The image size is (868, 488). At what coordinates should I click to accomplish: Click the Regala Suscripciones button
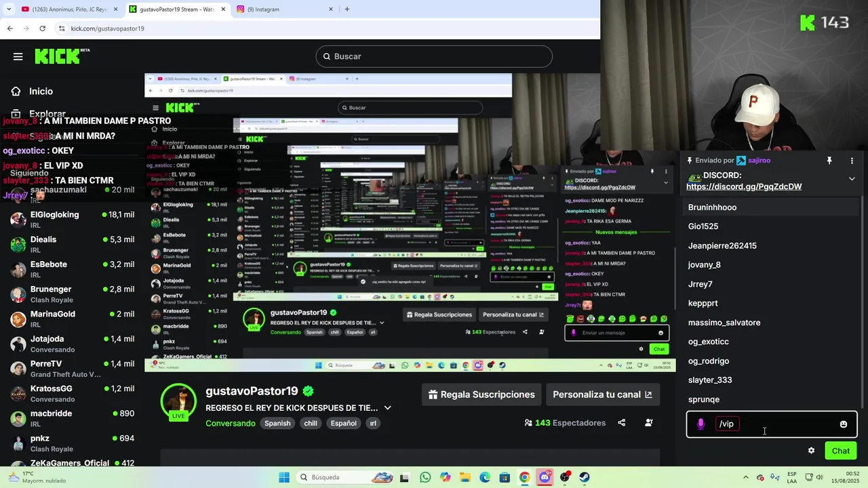tap(481, 394)
